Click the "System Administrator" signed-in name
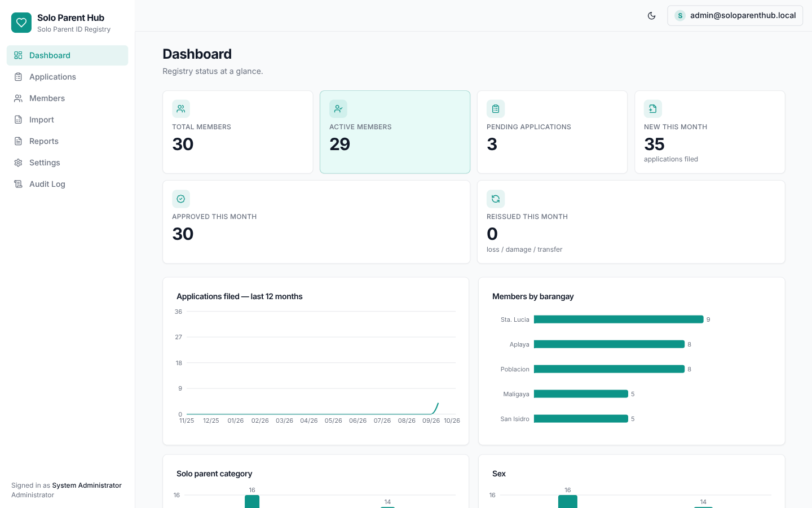This screenshot has width=812, height=508. tap(87, 485)
